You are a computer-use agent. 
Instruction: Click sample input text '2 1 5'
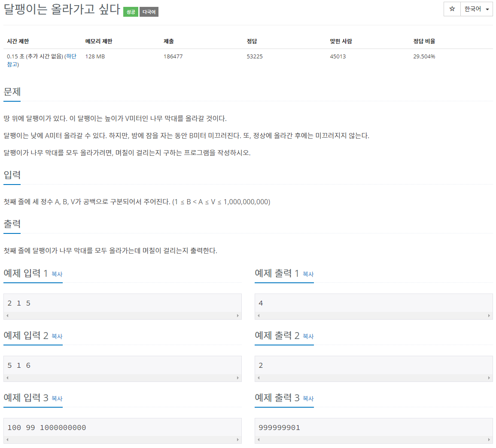click(x=19, y=303)
